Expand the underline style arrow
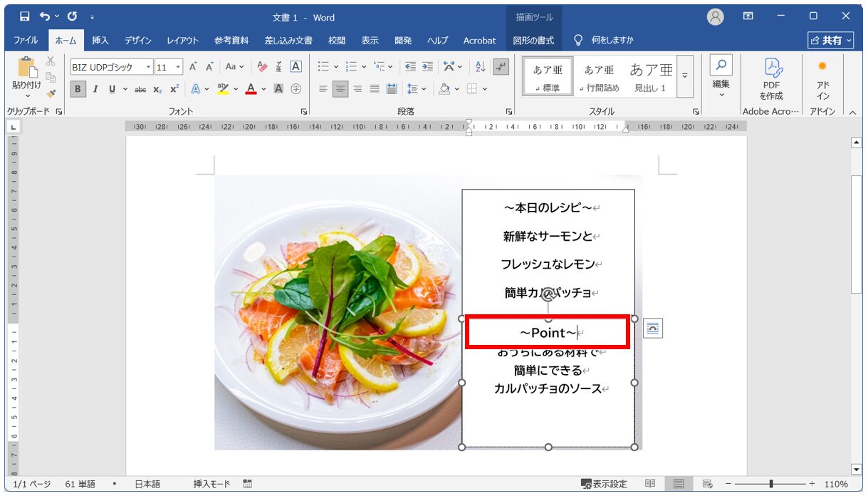Screen dimensions: 868x496 [125, 89]
